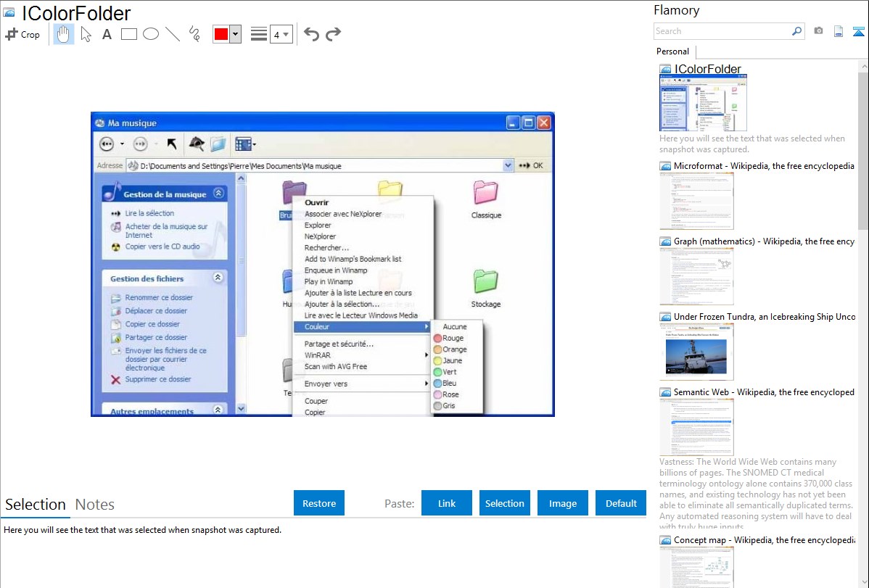Click the Ouvrir context menu entry

316,202
